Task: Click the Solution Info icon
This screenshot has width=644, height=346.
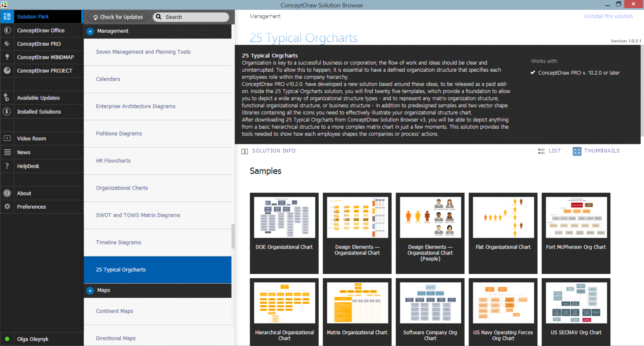Action: [x=245, y=151]
